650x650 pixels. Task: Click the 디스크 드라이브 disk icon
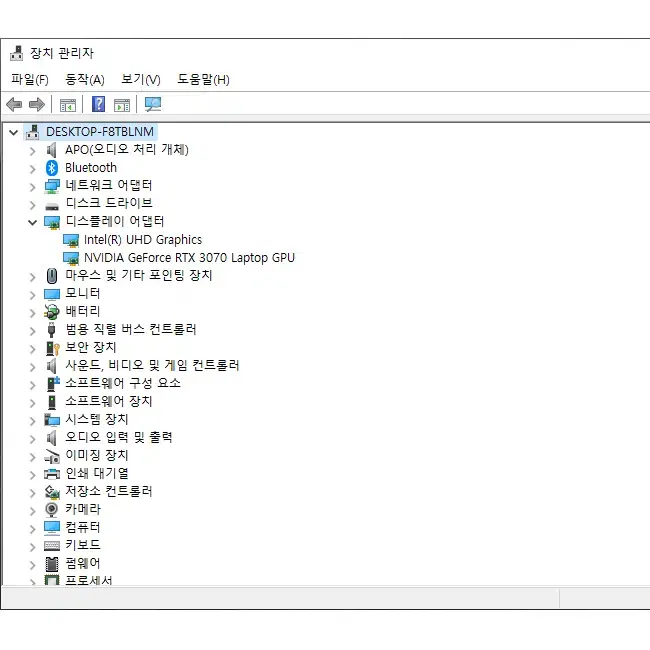[x=52, y=206]
